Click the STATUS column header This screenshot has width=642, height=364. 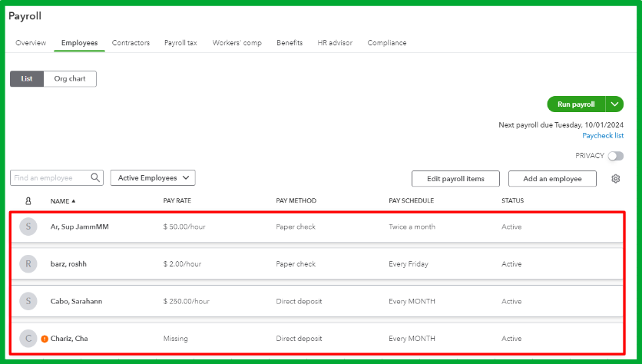(x=513, y=200)
